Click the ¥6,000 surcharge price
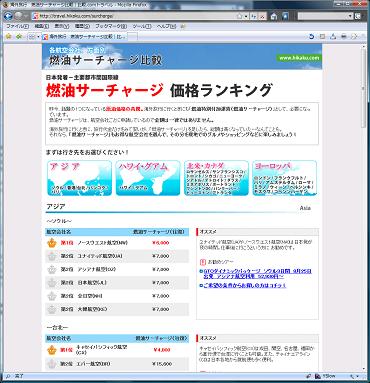Viewport: 370px width, 383px height. point(161,243)
